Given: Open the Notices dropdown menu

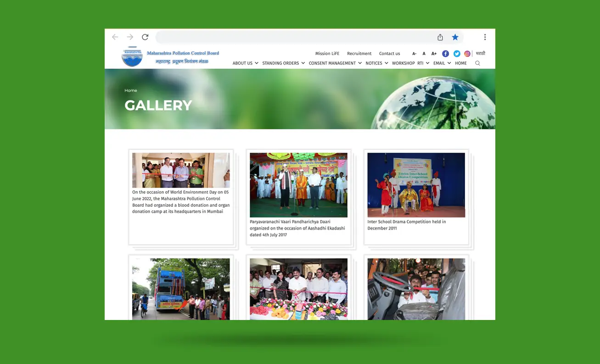Looking at the screenshot, I should click(x=376, y=63).
